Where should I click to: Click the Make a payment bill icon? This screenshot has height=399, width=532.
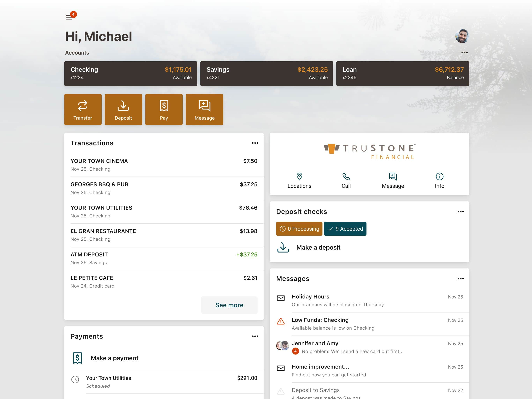tap(78, 358)
